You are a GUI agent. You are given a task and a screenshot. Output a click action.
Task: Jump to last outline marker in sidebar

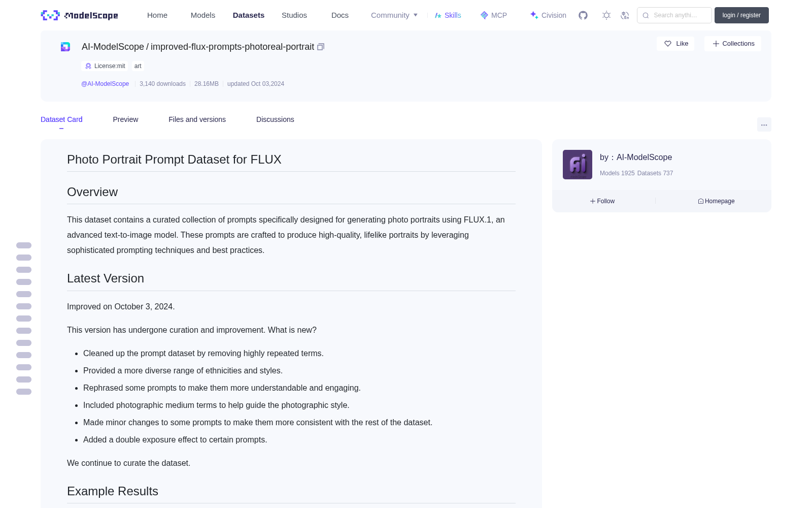[24, 392]
